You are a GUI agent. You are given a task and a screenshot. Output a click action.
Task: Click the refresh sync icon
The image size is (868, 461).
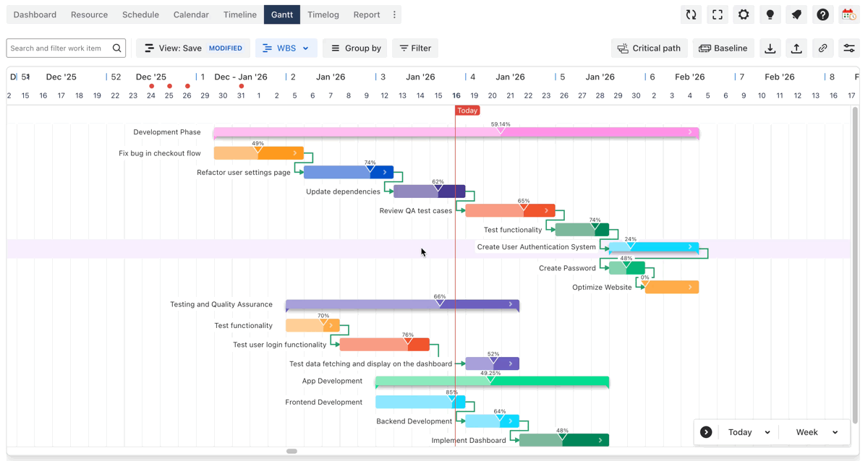tap(691, 14)
